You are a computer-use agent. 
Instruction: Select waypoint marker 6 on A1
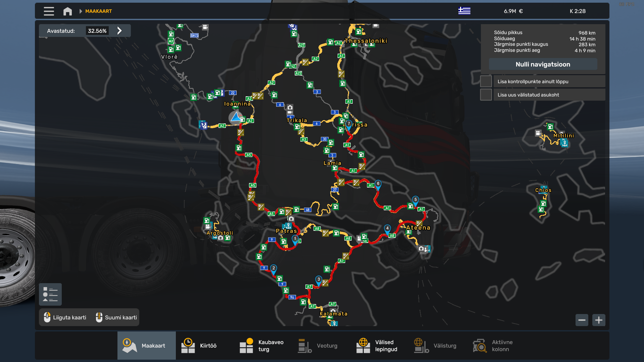(x=378, y=185)
